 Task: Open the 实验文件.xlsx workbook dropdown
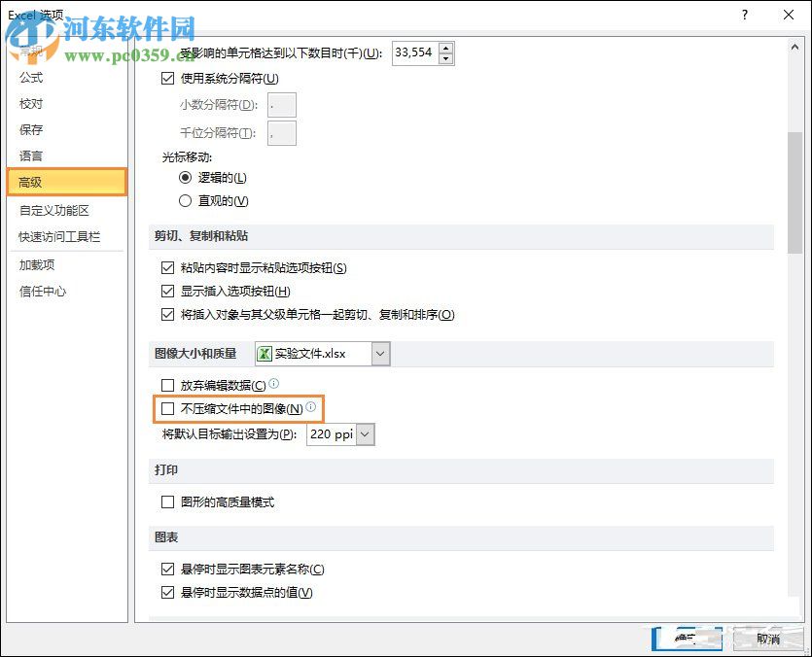coord(379,354)
